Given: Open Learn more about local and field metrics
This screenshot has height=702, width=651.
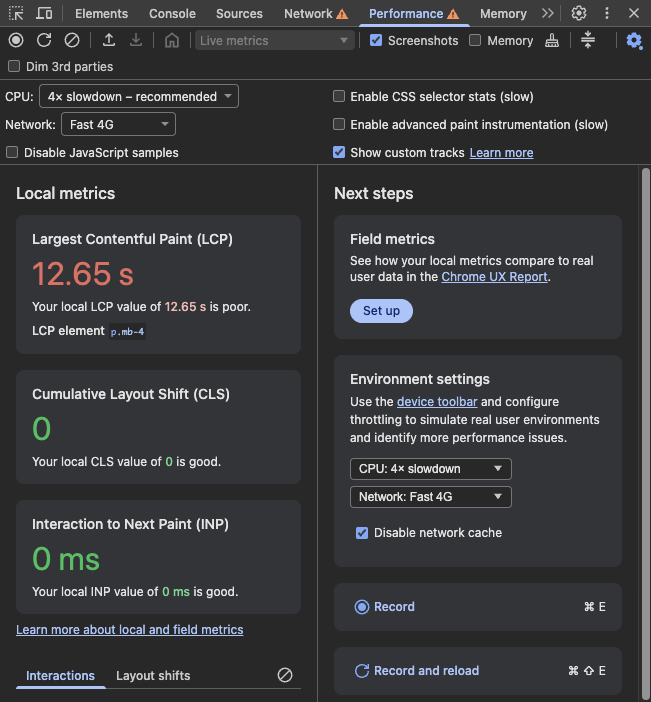Looking at the screenshot, I should pos(130,629).
